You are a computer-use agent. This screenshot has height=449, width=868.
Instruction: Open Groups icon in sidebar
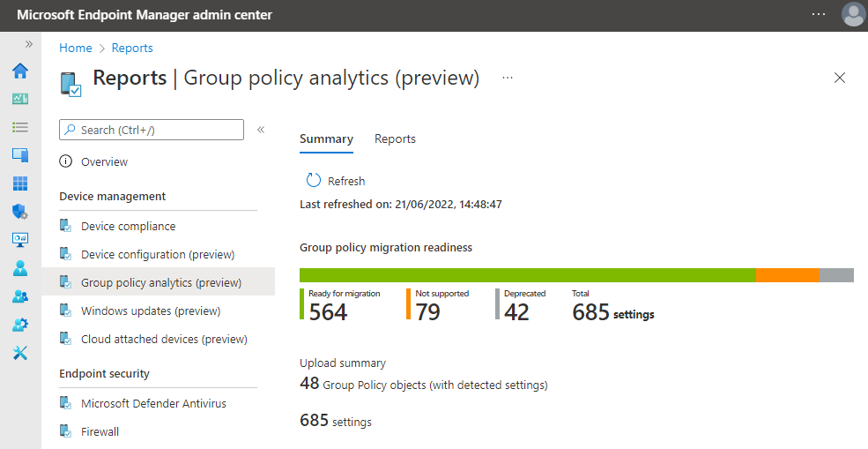coord(20,296)
